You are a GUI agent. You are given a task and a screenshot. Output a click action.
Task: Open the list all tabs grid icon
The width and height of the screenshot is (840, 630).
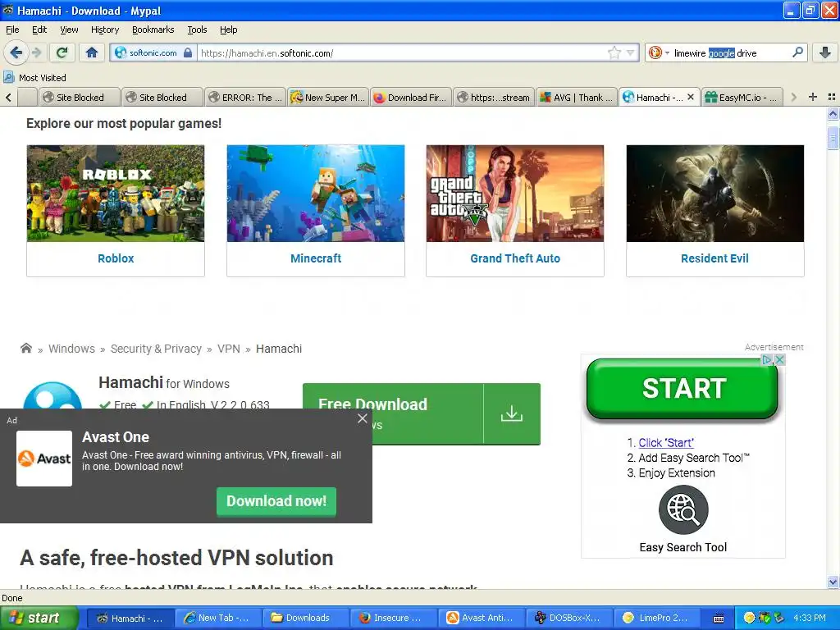coord(832,97)
